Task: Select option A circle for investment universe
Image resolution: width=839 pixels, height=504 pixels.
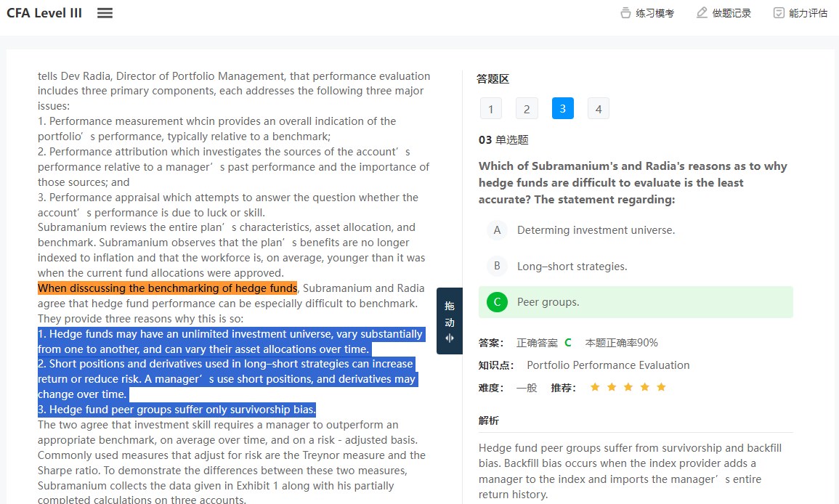Action: click(x=497, y=230)
